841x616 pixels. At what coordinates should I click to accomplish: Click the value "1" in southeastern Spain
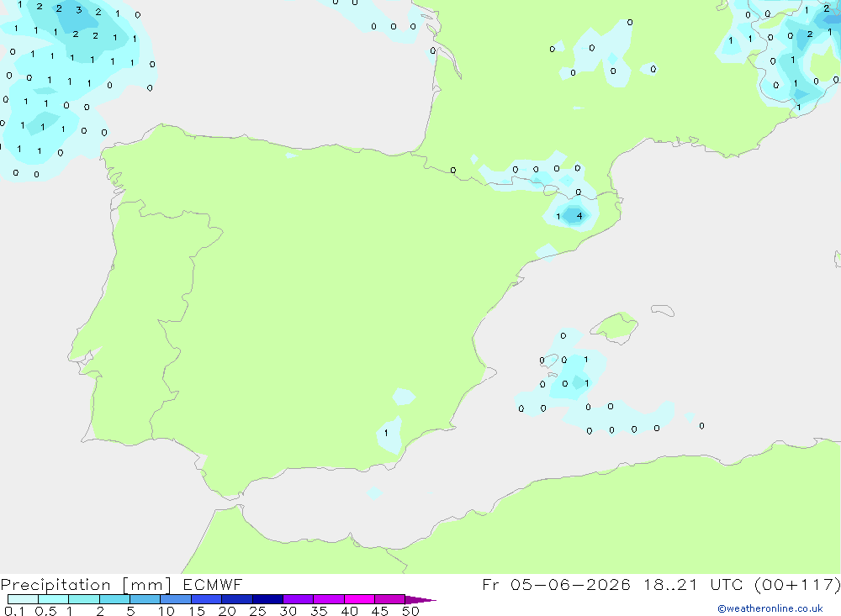(x=386, y=433)
